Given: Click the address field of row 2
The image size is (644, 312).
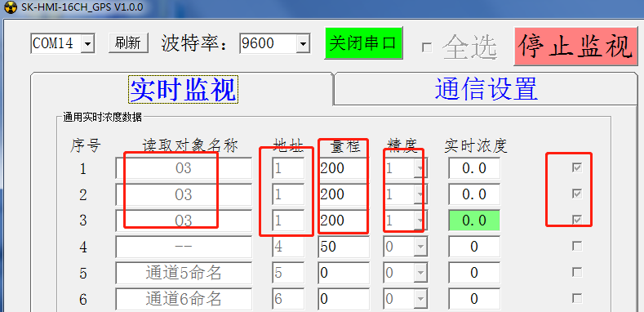Looking at the screenshot, I should tap(288, 194).
